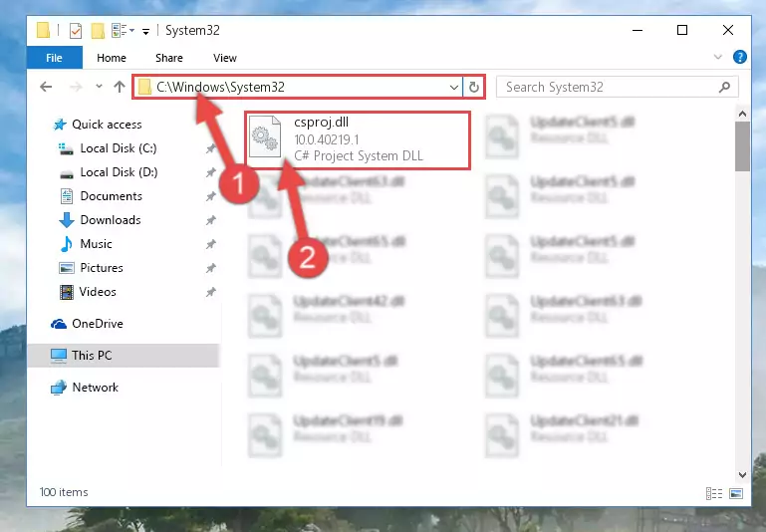
Task: Click the vertical scrollbar down arrow
Action: click(742, 475)
